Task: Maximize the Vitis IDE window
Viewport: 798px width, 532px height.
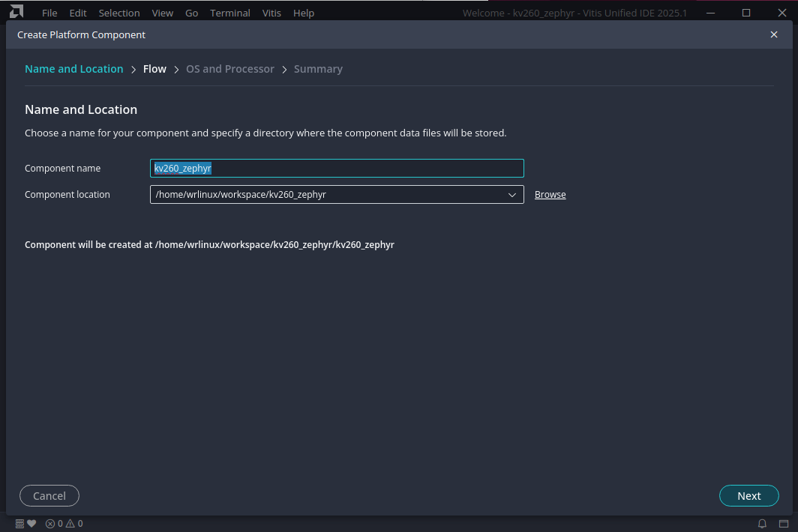Action: 746,13
